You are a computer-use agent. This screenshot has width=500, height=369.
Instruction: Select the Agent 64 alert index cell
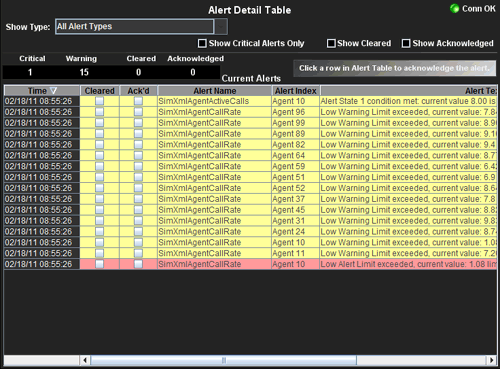click(295, 156)
